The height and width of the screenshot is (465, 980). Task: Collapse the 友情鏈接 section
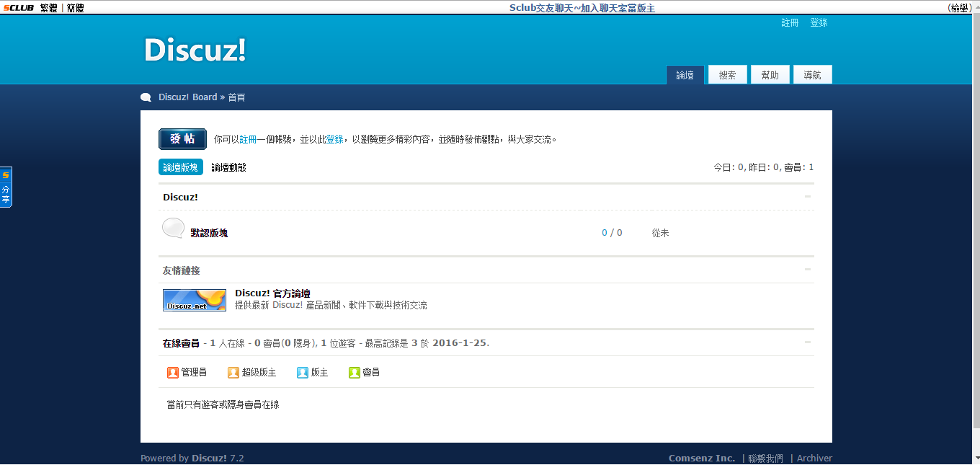(808, 270)
